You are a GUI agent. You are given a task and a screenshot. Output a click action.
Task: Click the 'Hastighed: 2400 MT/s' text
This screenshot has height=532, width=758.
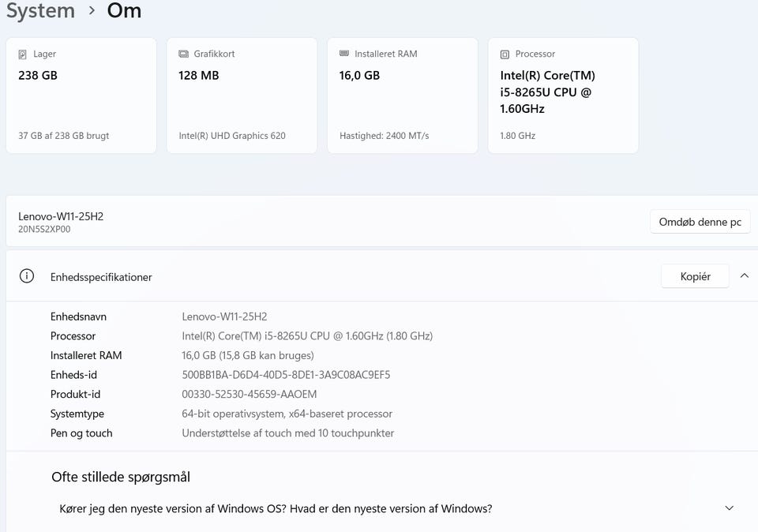click(384, 136)
